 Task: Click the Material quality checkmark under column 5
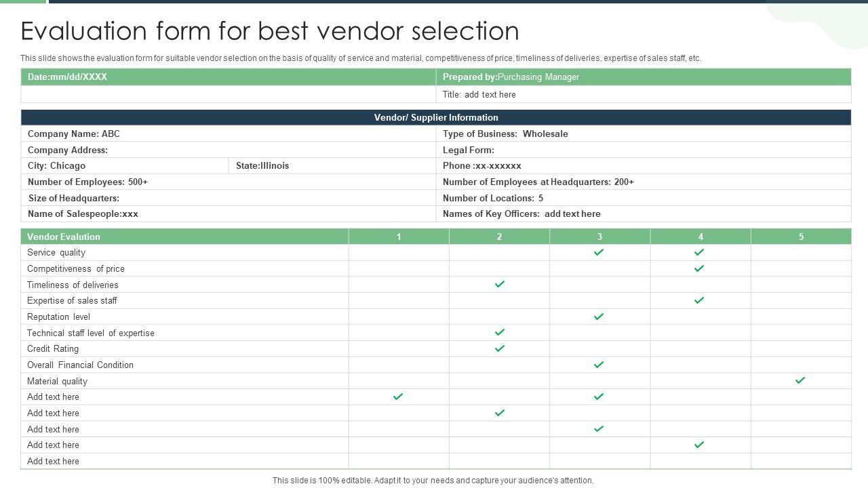pyautogui.click(x=800, y=380)
